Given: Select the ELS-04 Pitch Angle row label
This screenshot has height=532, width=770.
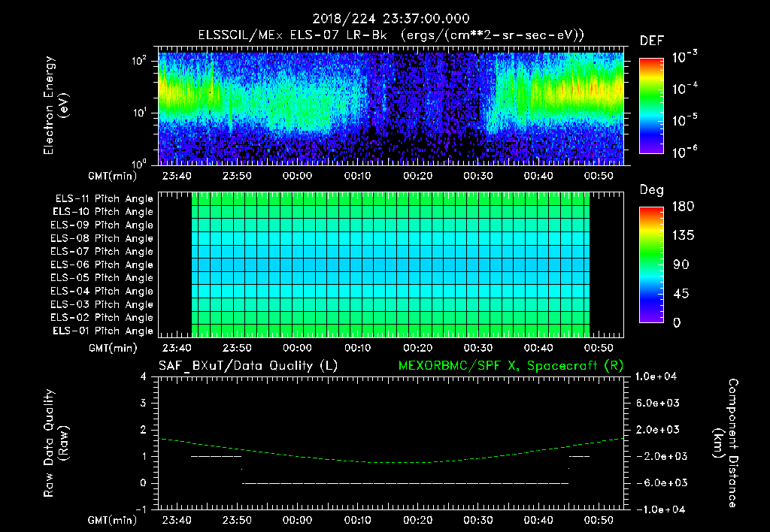Looking at the screenshot, I should [x=102, y=291].
